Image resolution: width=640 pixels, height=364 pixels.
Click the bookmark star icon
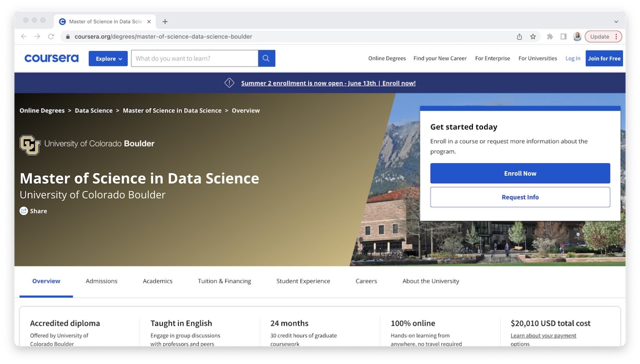(533, 36)
